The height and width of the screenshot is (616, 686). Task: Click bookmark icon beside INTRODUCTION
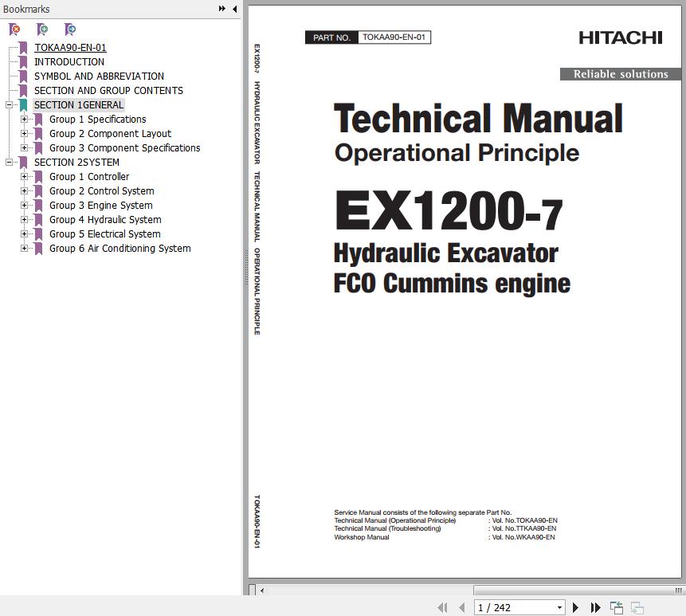[x=23, y=62]
